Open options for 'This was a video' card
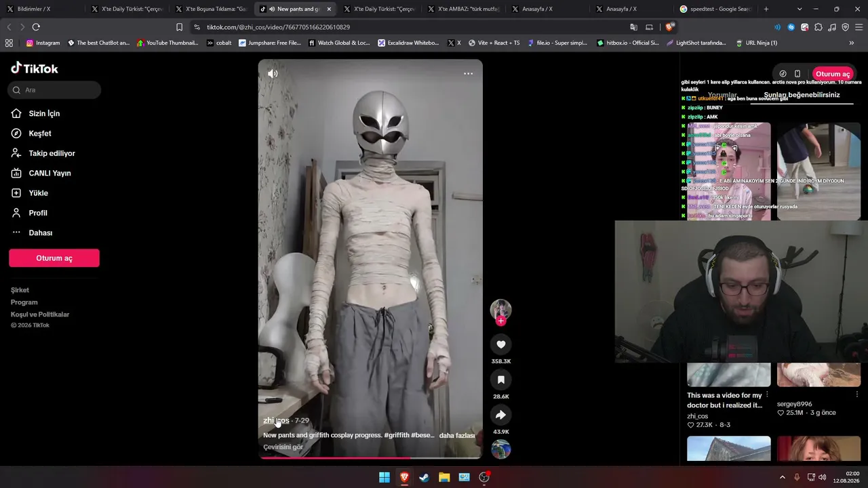 (767, 394)
